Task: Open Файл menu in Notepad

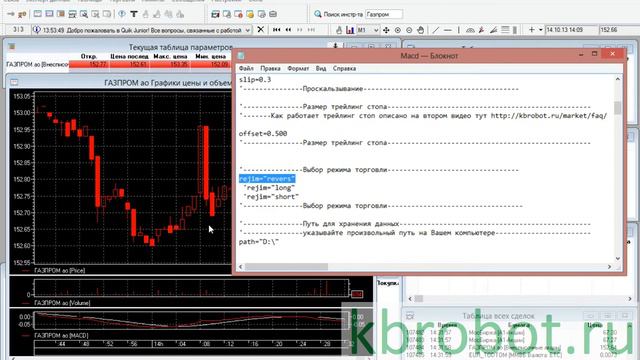Action: pos(246,68)
